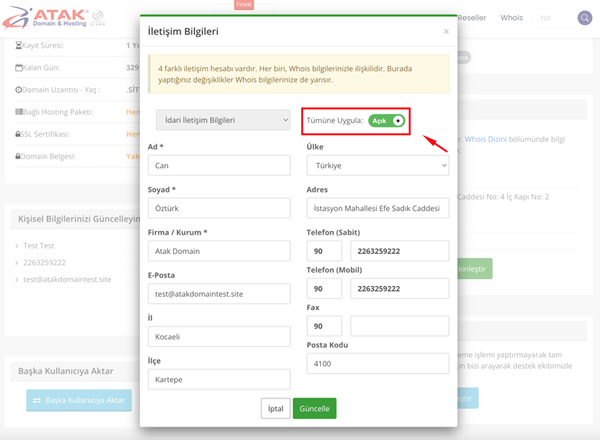Open the Reseller menu item

[x=471, y=18]
